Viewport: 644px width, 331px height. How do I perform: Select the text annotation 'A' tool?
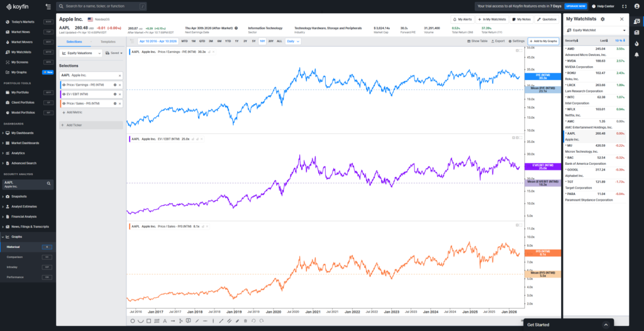click(x=165, y=321)
